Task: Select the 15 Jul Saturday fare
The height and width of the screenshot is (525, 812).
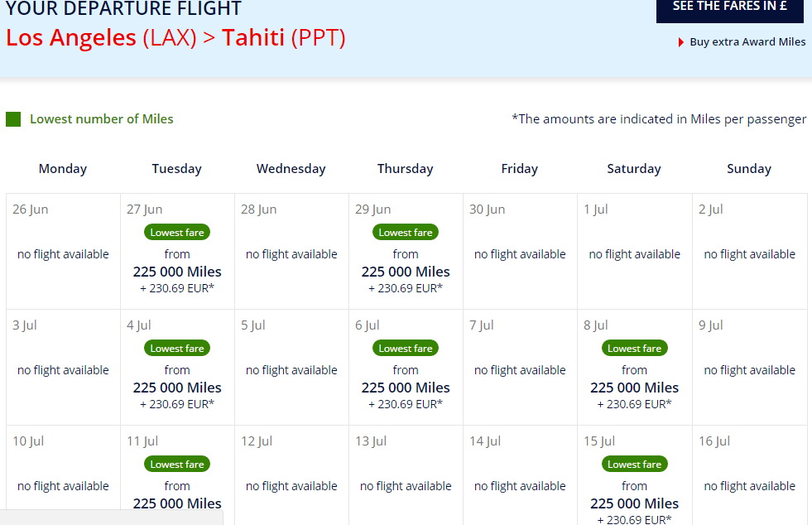Action: [634, 475]
